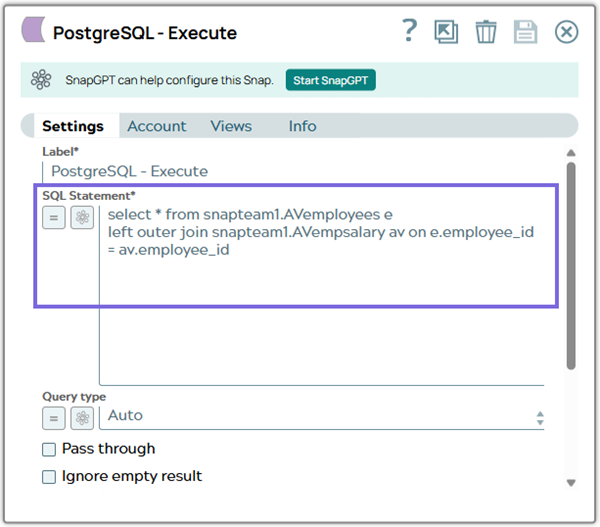600x527 pixels.
Task: Open the Views tab
Action: (x=231, y=126)
